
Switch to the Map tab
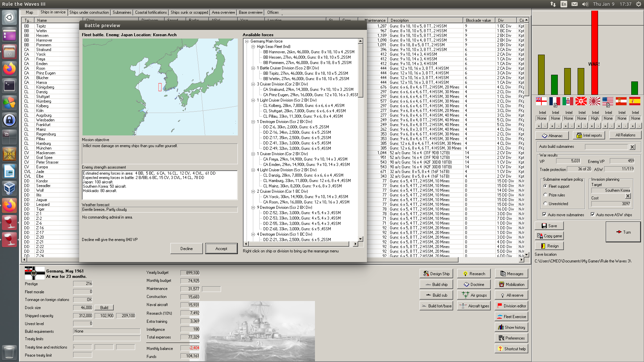30,12
